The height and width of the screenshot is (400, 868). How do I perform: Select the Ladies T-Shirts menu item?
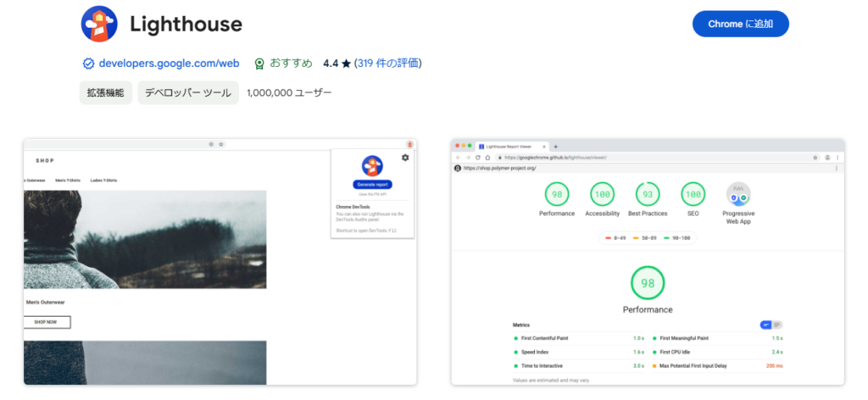coord(103,181)
